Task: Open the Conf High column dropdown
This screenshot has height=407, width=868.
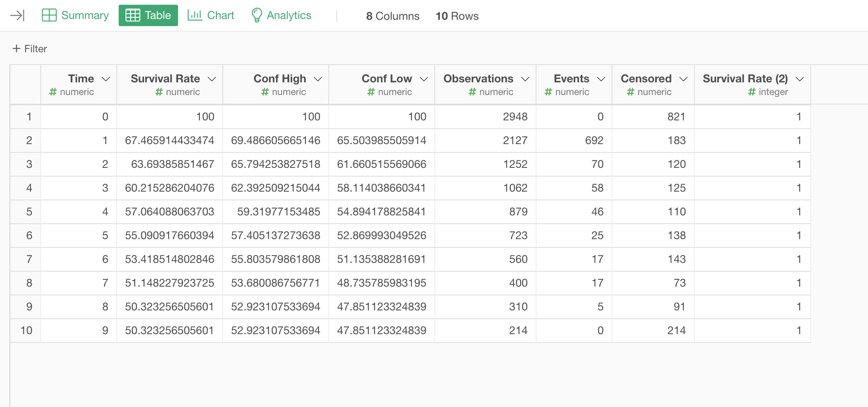Action: pos(318,79)
